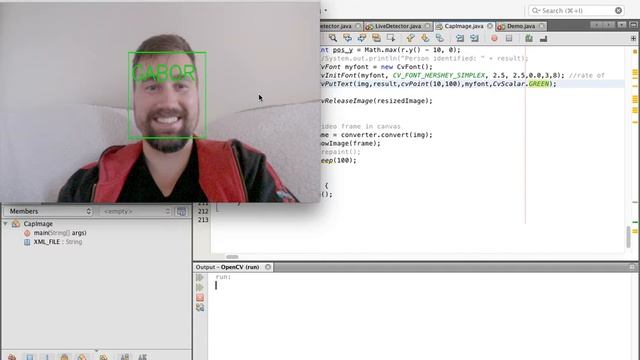Select XML_FILE : String field in Navigator
The height and width of the screenshot is (360, 640).
(58, 242)
